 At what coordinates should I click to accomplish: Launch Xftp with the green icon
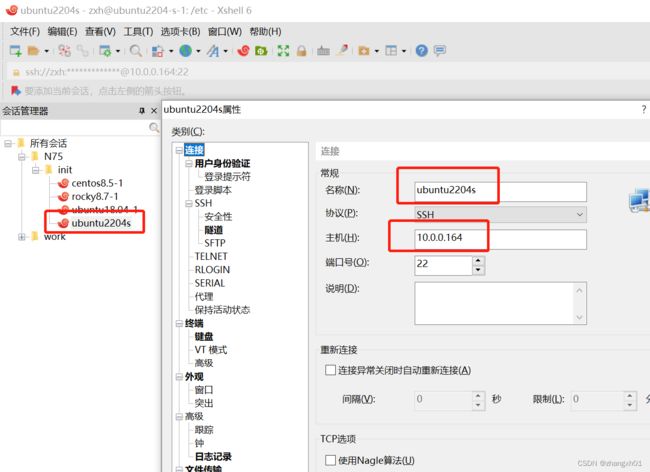(261, 51)
